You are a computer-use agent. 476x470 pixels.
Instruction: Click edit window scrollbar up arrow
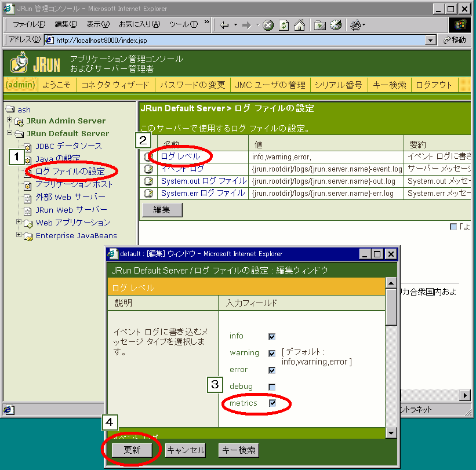click(x=391, y=283)
